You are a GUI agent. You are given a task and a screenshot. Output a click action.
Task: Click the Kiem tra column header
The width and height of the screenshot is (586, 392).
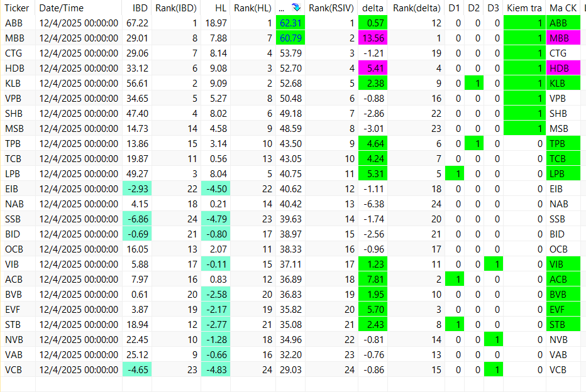point(524,8)
